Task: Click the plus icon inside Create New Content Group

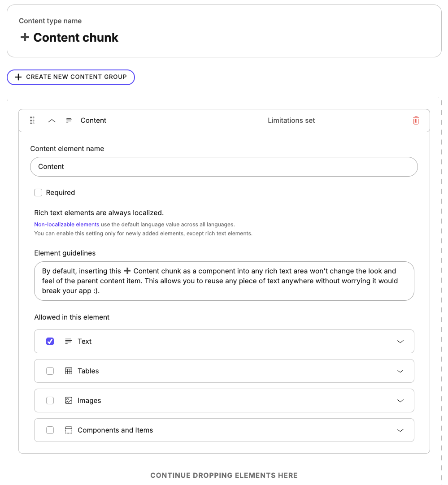Action: pyautogui.click(x=18, y=77)
